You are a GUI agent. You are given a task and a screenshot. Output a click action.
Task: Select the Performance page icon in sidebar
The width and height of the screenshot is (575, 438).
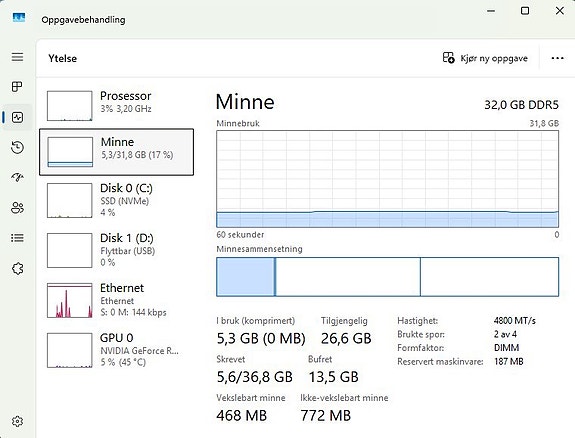pos(17,117)
